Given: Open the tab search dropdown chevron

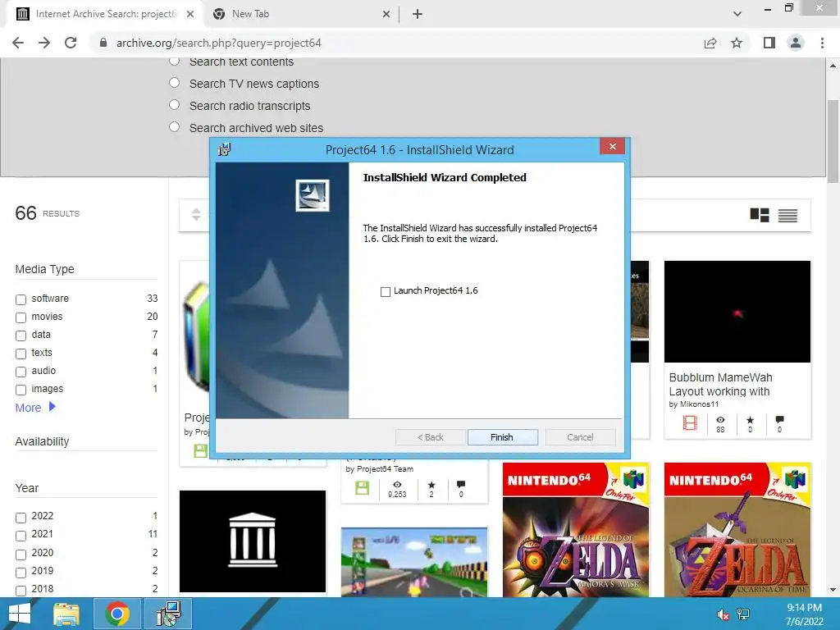Looking at the screenshot, I should (737, 14).
